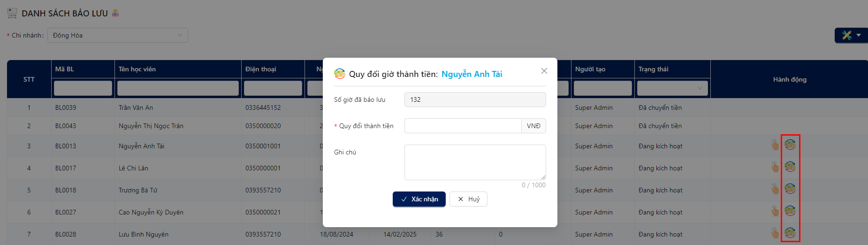This screenshot has width=868, height=245.
Task: Click phone number 0350000021
Action: tap(263, 212)
